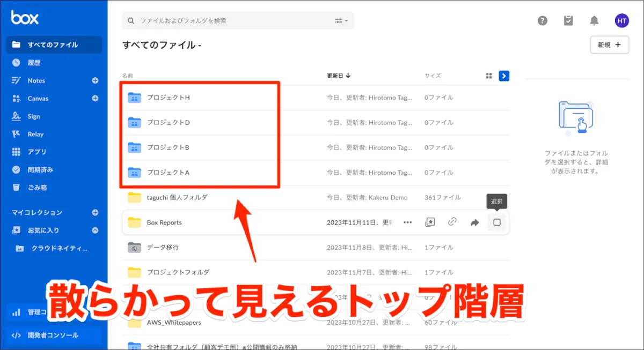Click share arrow on Box Reports row
The height and width of the screenshot is (350, 644).
pos(474,222)
